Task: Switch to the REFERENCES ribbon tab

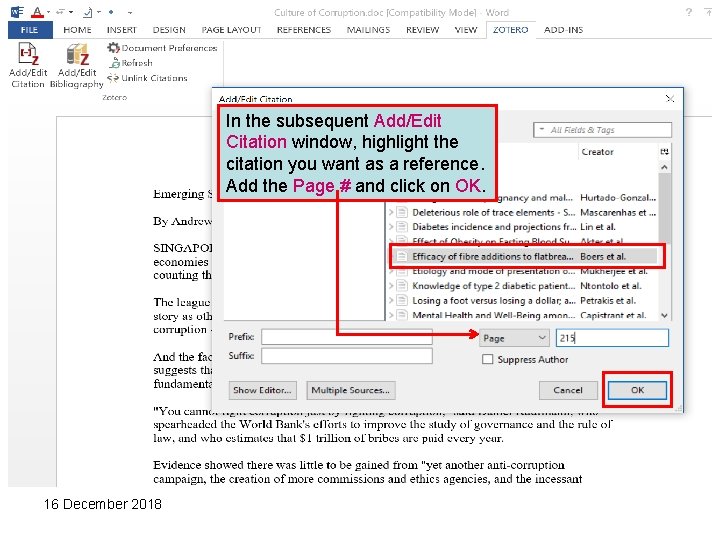Action: 304,30
